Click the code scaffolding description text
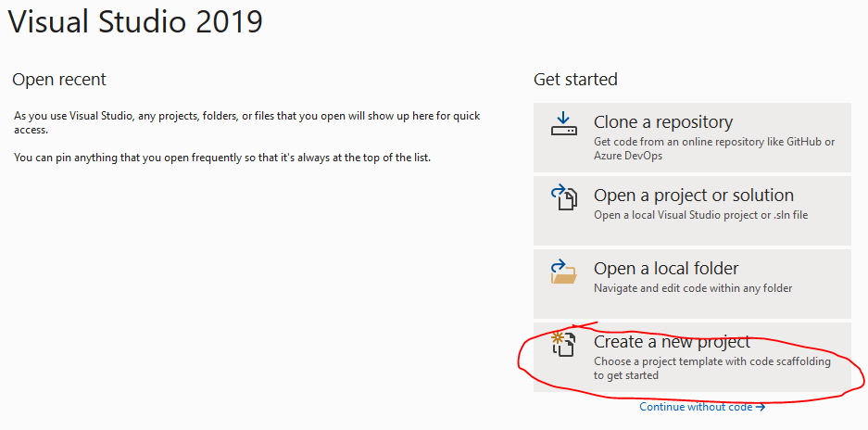868x430 pixels. coord(712,369)
